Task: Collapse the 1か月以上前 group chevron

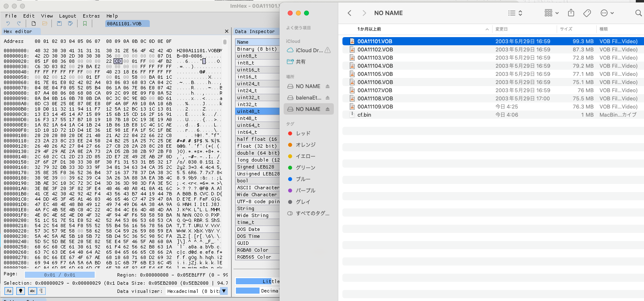Action: pos(487,29)
